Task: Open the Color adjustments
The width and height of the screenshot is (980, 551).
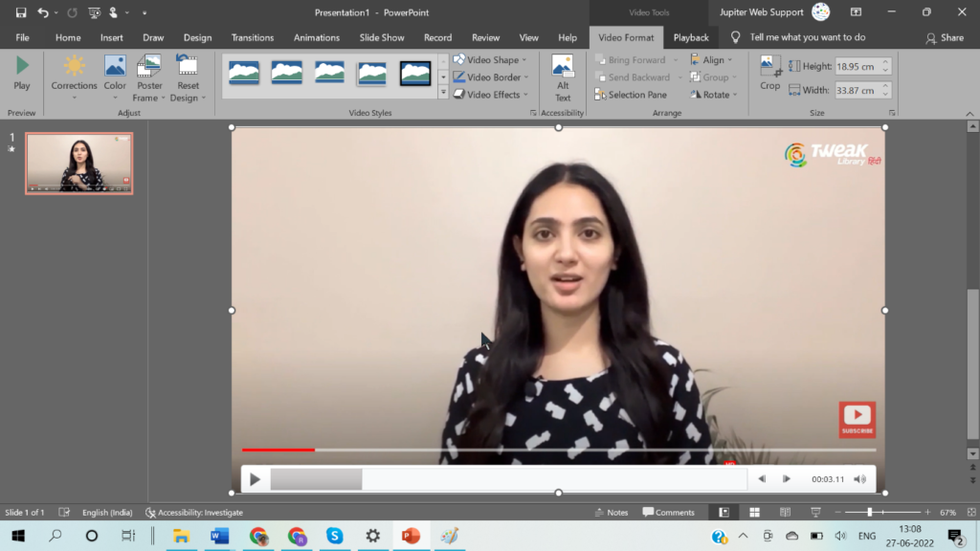Action: [115, 77]
